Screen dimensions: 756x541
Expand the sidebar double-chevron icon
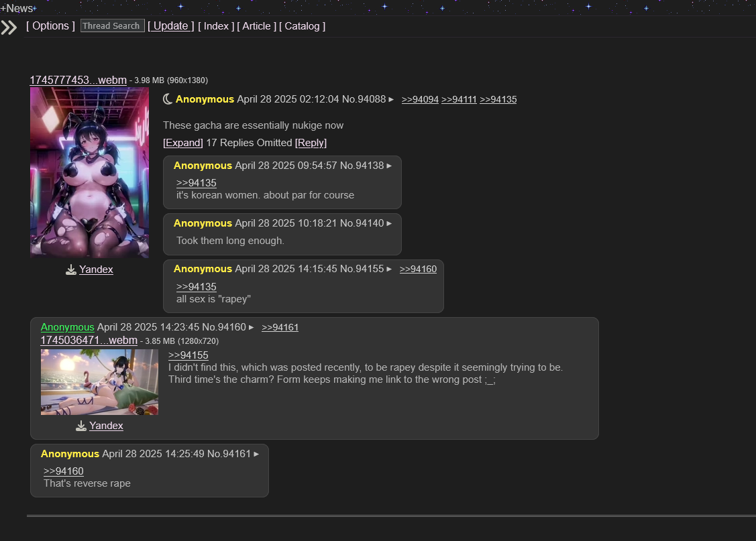pyautogui.click(x=9, y=27)
